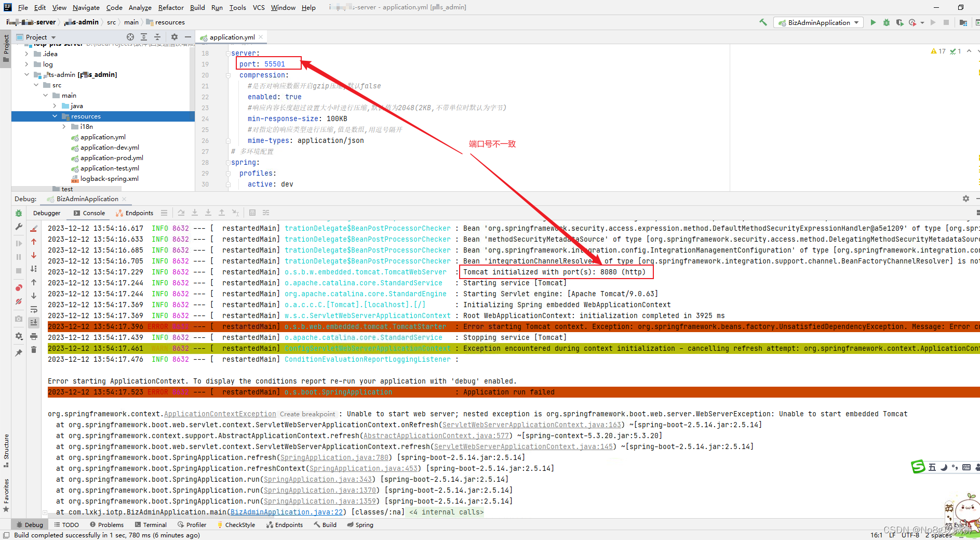Image resolution: width=980 pixels, height=540 pixels.
Task: Pin the debug tab with the pin icon
Action: [x=19, y=353]
